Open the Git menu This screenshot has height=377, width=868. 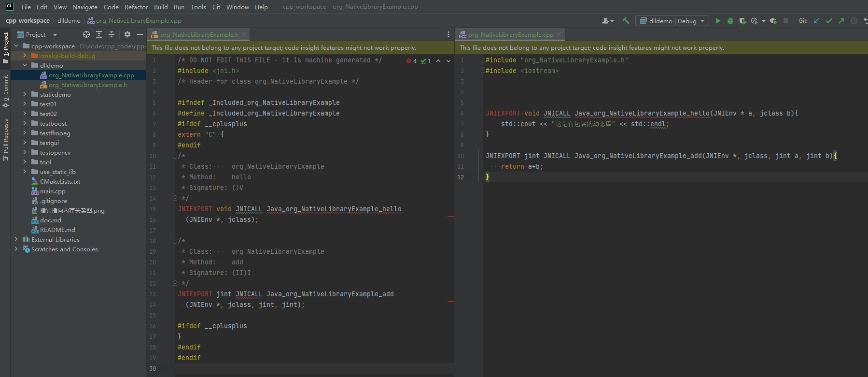click(x=216, y=7)
